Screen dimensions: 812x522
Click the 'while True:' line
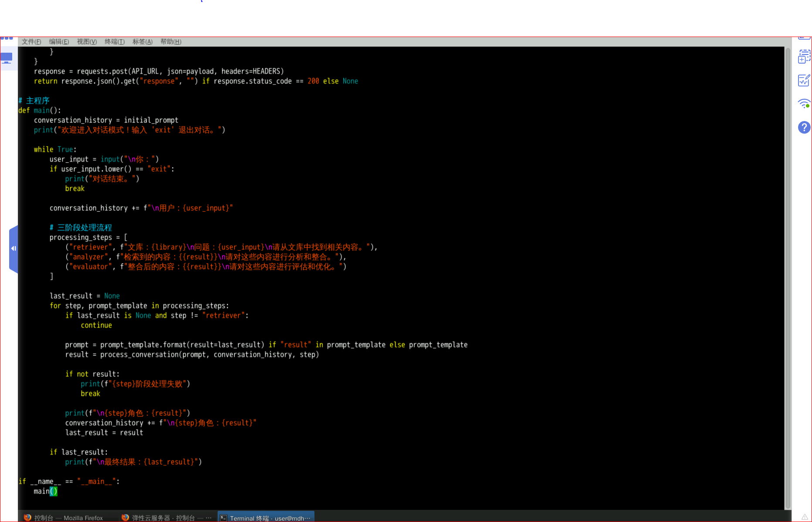(x=55, y=149)
